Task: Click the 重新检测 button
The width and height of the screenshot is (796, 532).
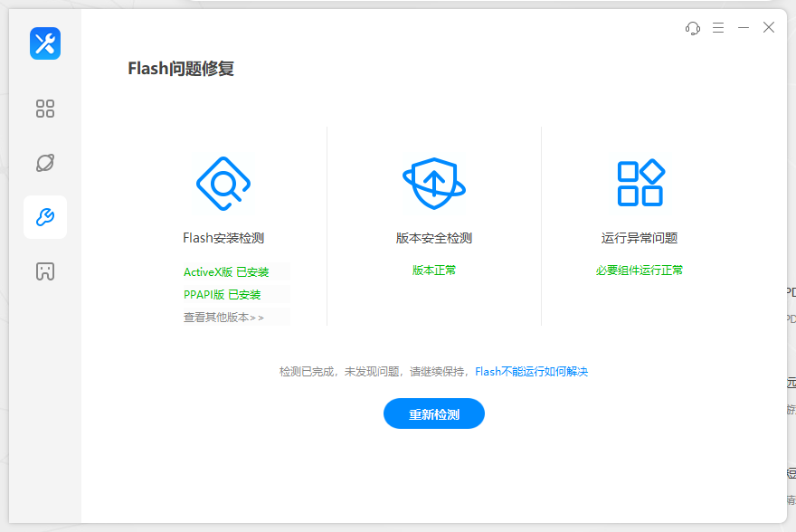Action: [434, 413]
